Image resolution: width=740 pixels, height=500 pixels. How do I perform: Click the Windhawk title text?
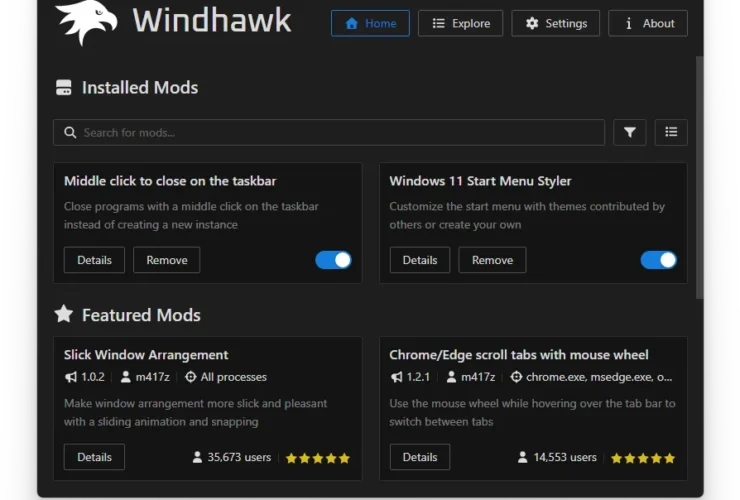click(x=211, y=20)
